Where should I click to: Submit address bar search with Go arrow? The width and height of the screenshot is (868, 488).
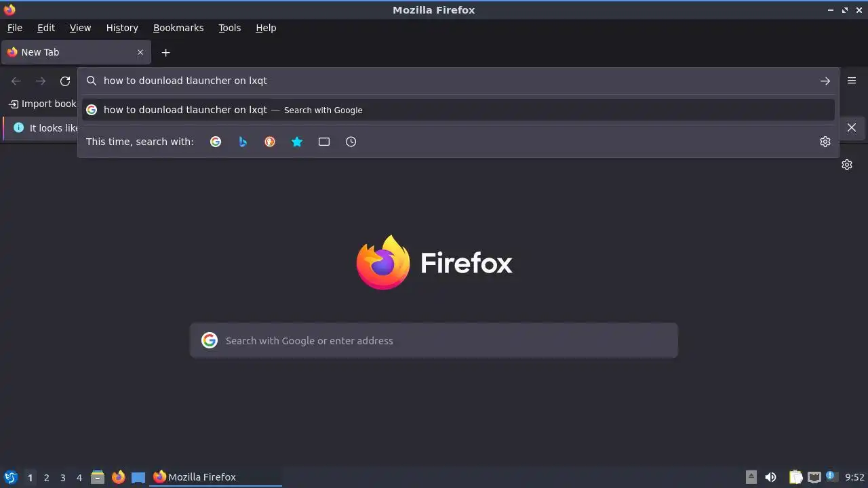pos(825,81)
